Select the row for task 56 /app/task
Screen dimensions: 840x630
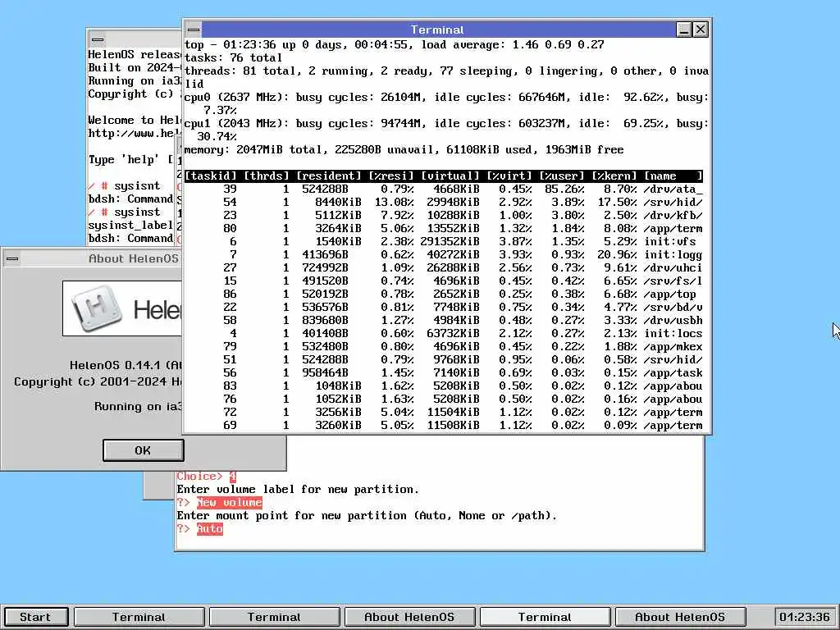[443, 373]
